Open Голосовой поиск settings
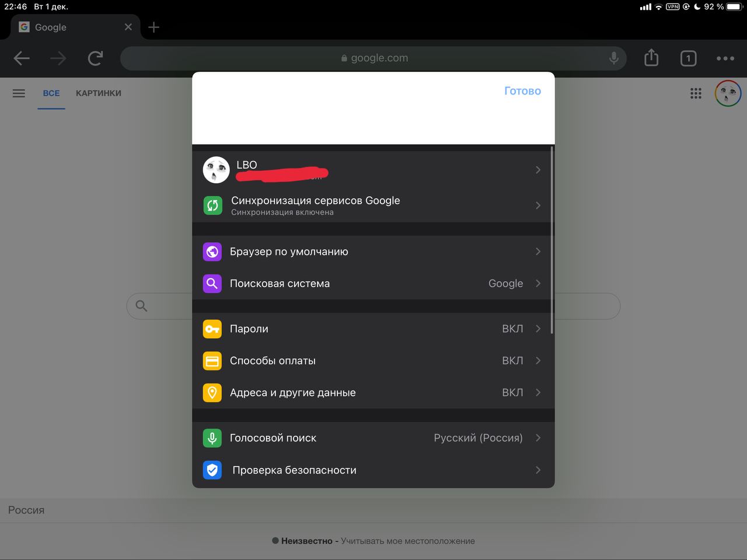Screen dimensions: 747x560 (373, 438)
